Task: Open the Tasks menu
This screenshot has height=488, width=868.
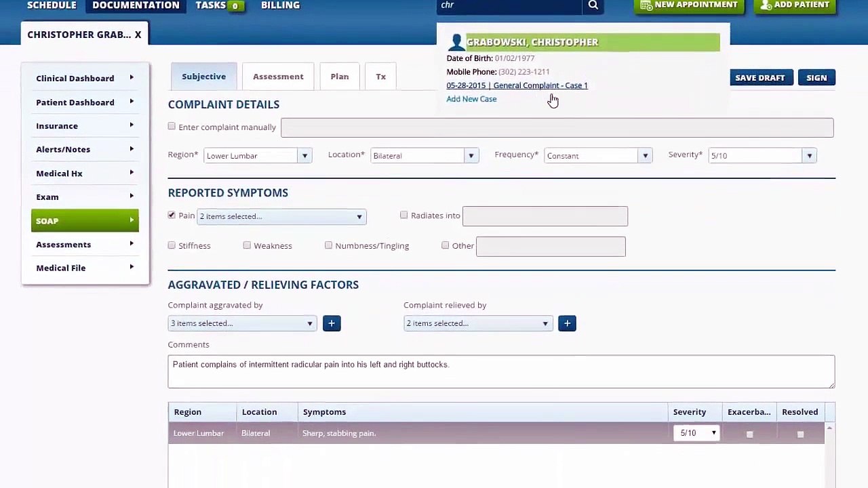Action: pos(211,5)
